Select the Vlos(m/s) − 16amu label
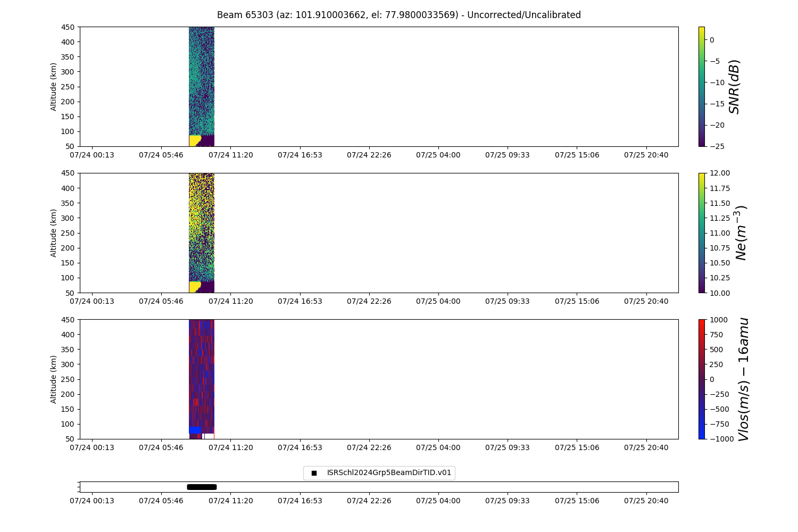 tap(743, 379)
